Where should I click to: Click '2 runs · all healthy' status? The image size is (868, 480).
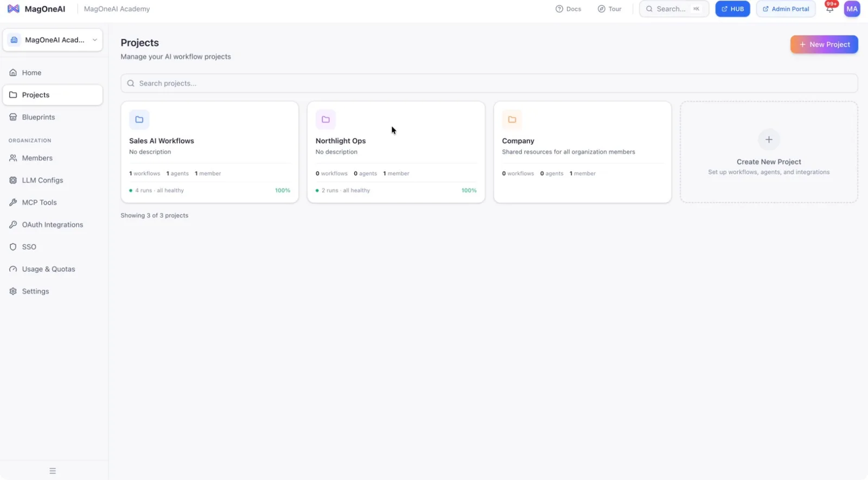(343, 191)
